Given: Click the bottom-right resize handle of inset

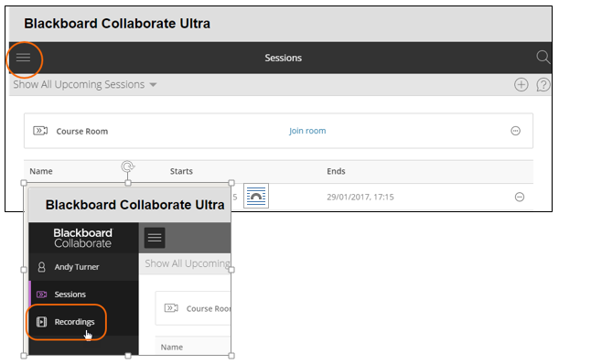Looking at the screenshot, I should pyautogui.click(x=231, y=356).
